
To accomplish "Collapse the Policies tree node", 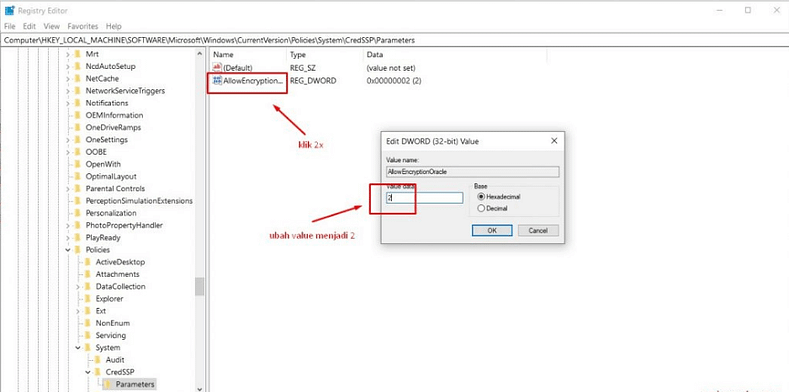I will coord(68,250).
